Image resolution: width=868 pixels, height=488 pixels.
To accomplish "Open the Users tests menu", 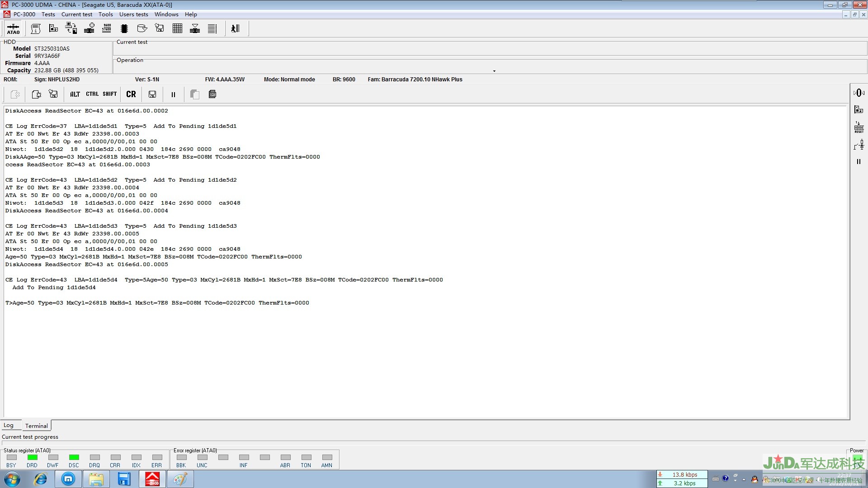I will [134, 14].
